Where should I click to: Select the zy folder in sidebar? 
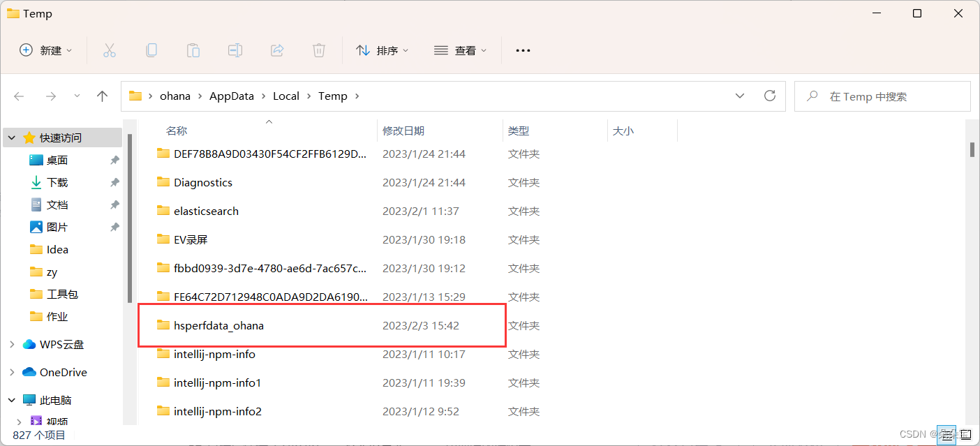click(x=52, y=272)
